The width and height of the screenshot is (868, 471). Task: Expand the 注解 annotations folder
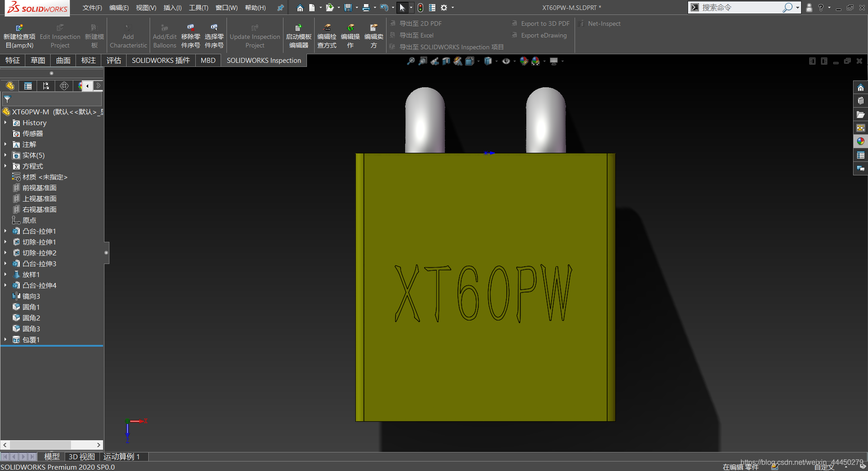click(5, 144)
